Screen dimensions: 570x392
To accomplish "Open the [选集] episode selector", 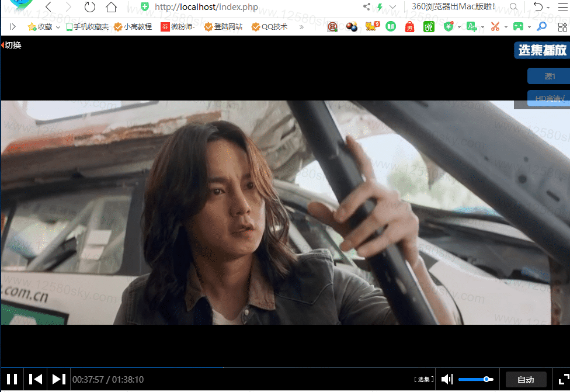I will 424,379.
